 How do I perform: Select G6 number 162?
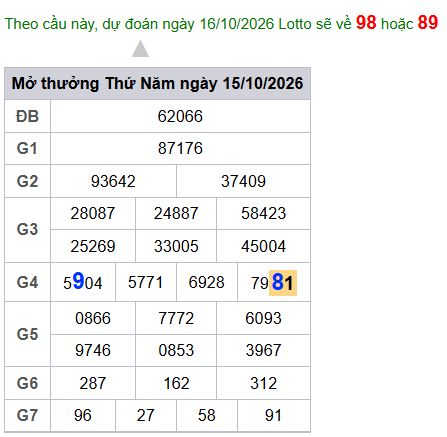pos(176,383)
